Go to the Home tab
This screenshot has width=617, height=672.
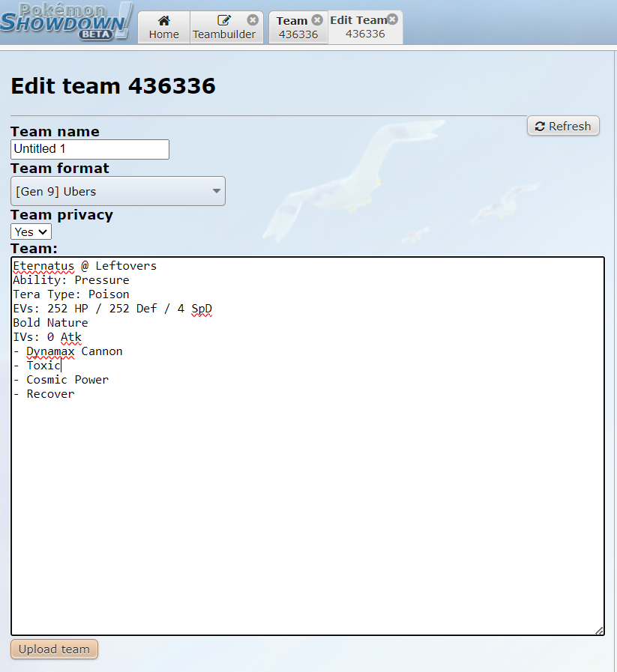[163, 28]
